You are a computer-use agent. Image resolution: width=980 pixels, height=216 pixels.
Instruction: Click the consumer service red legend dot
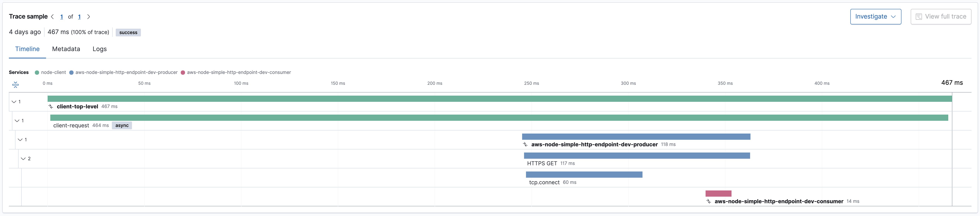click(183, 72)
